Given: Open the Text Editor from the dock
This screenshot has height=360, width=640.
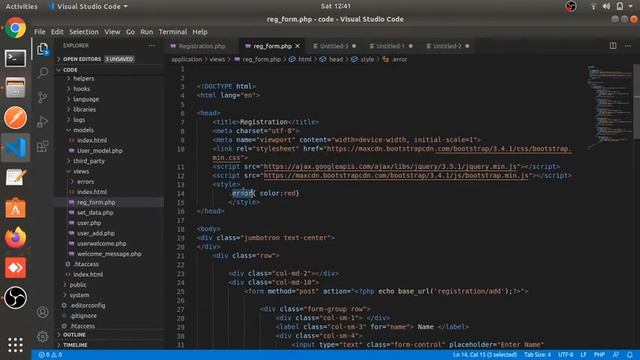Looking at the screenshot, I should tap(16, 178).
